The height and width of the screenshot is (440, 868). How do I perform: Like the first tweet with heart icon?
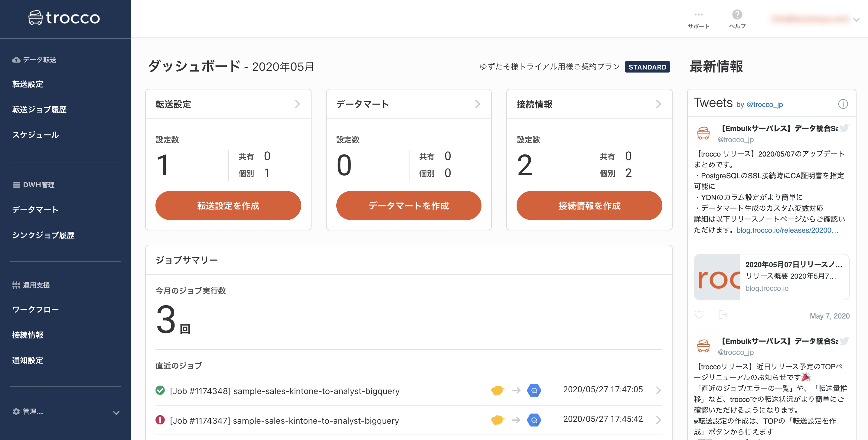[699, 315]
